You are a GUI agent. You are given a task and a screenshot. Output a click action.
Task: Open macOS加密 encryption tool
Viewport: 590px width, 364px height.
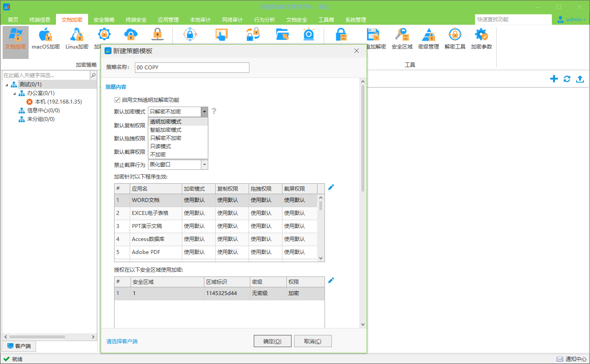click(46, 39)
